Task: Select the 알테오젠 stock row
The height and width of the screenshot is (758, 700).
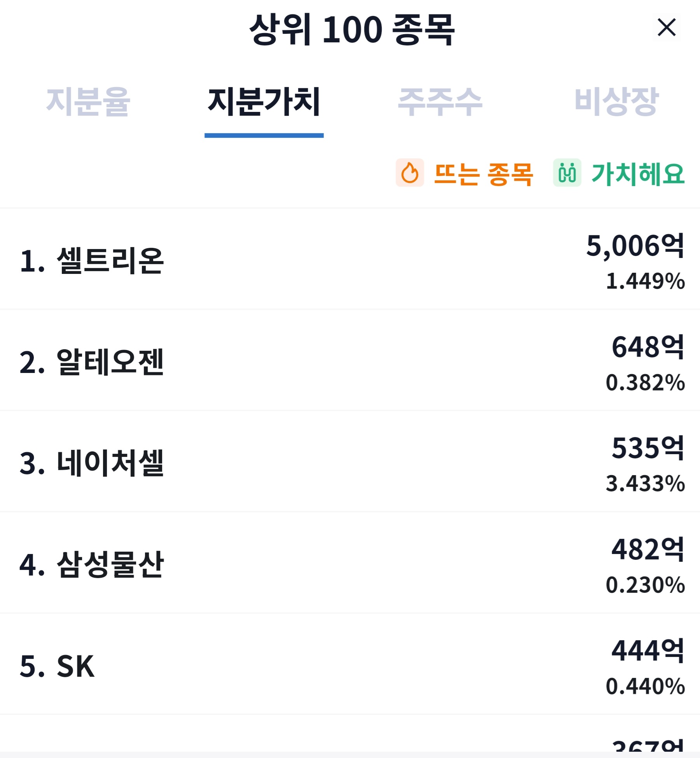Action: [350, 360]
